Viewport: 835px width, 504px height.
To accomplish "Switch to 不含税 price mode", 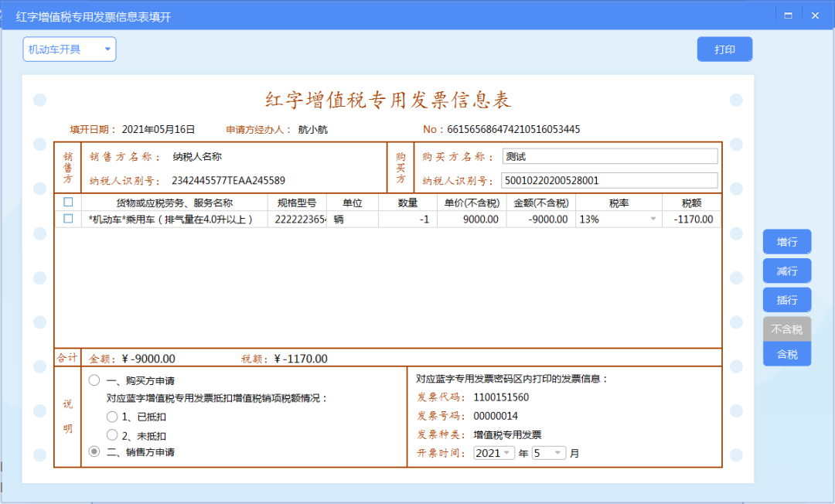I will tap(786, 328).
